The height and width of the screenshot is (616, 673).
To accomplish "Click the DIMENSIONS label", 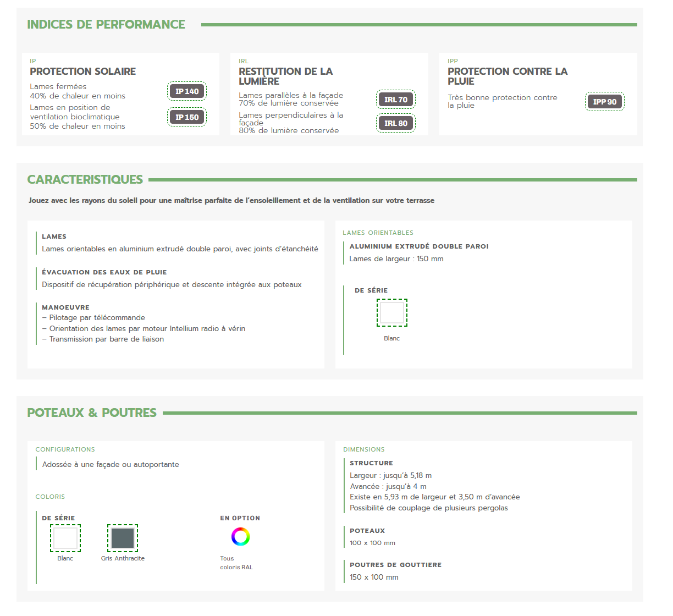I will point(364,449).
